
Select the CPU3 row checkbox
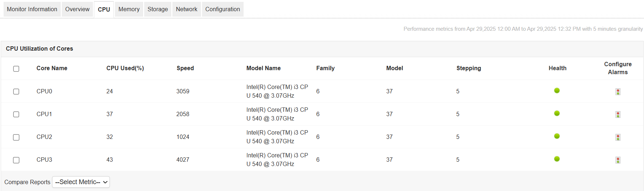click(16, 160)
